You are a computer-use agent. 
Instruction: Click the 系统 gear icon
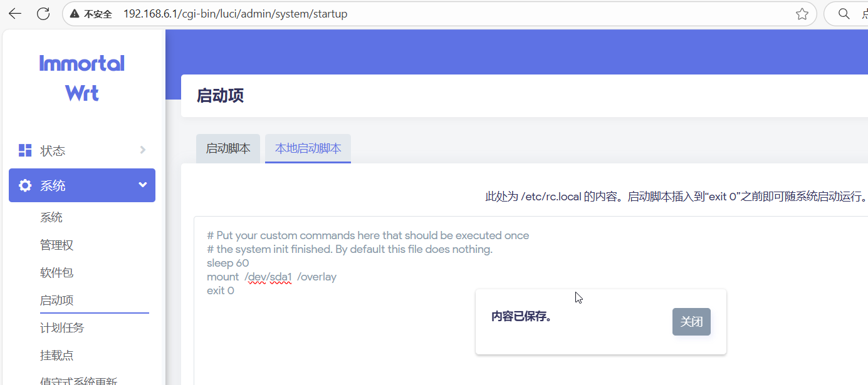pyautogui.click(x=25, y=185)
